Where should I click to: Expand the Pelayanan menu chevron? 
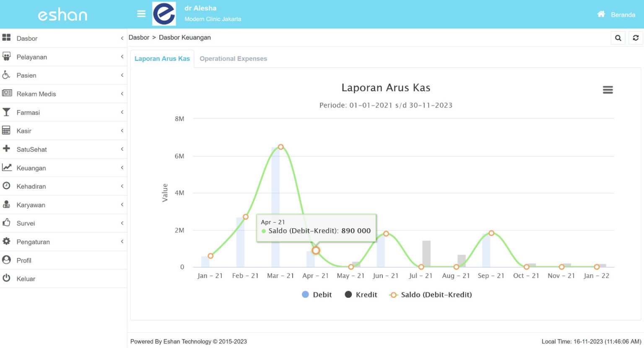(x=122, y=57)
